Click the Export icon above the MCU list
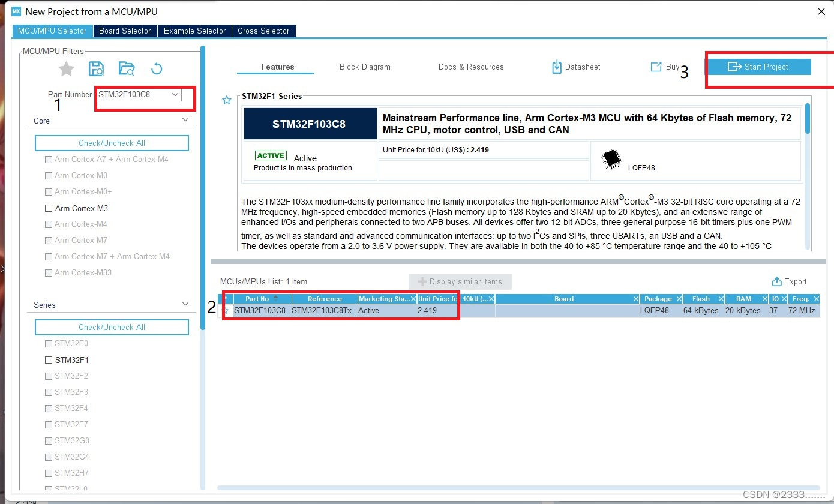 tap(776, 281)
